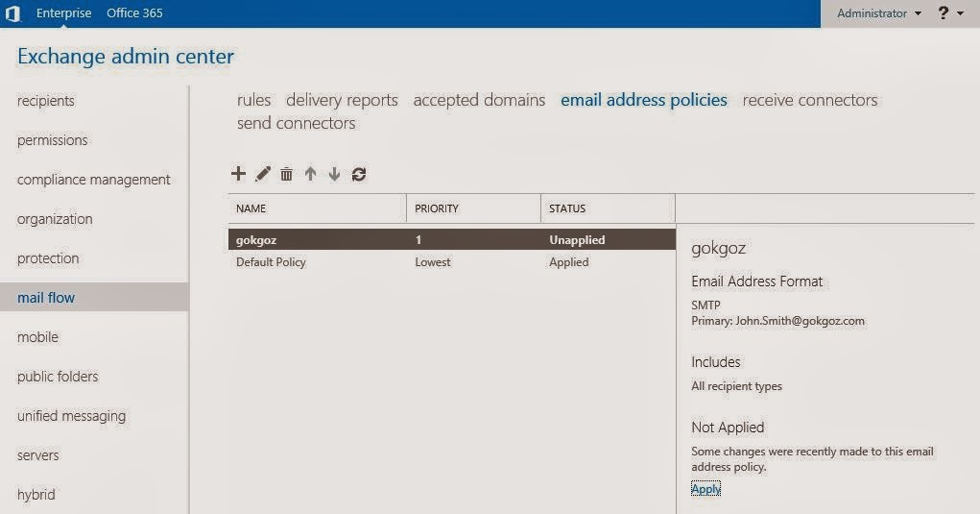Open the accepted domains tab
The width and height of the screenshot is (980, 514).
click(479, 100)
